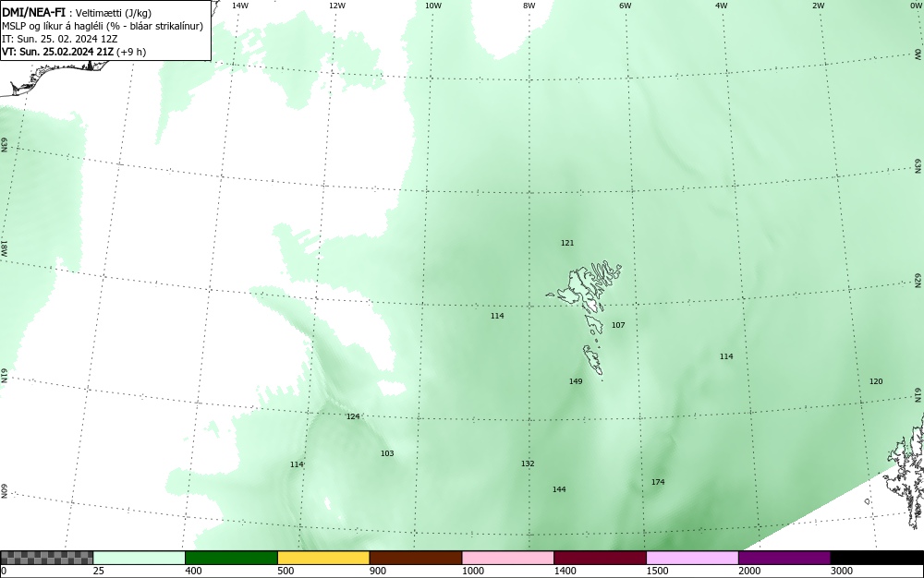924x578 pixels.
Task: Click the CAPE value 124 on the map
Action: tap(353, 416)
